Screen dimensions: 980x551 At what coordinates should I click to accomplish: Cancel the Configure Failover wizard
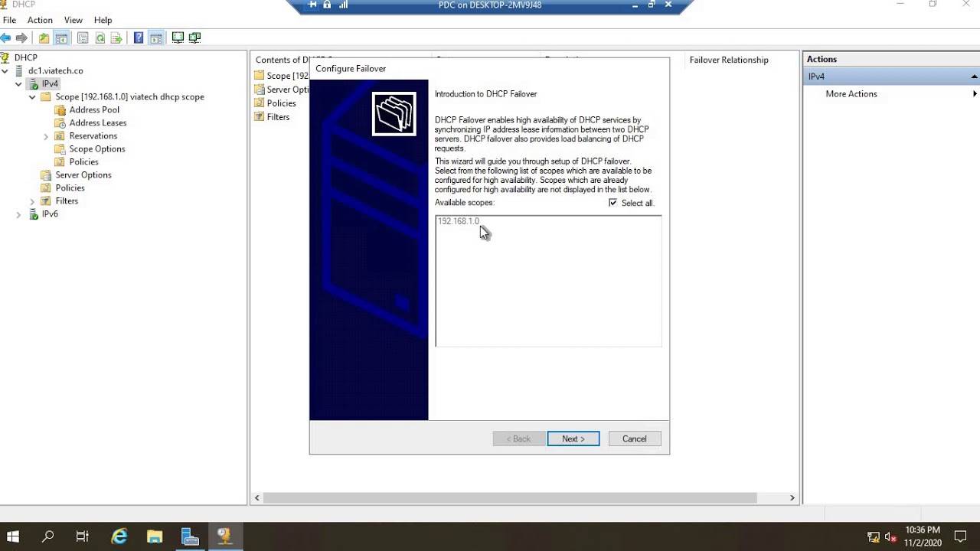tap(635, 439)
